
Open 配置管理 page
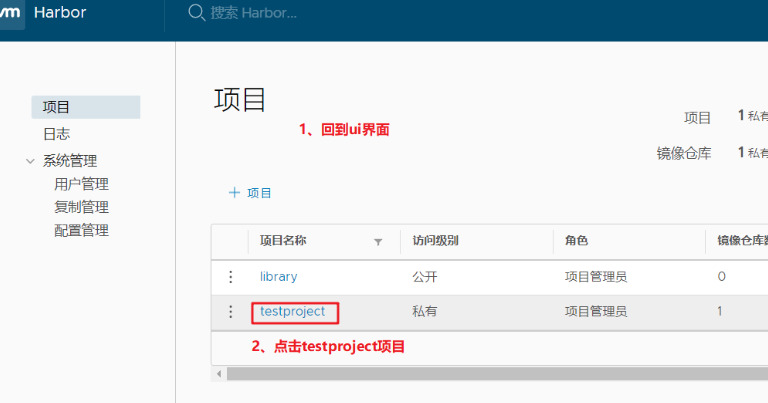coord(81,230)
